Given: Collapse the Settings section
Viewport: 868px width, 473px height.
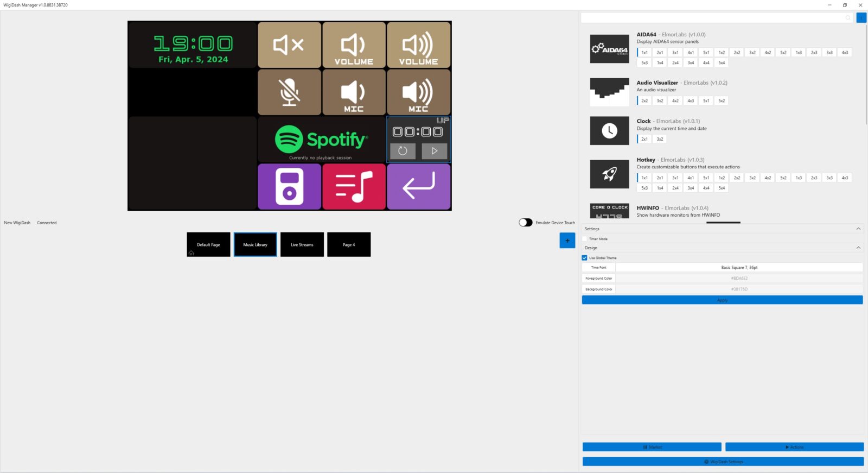Looking at the screenshot, I should (858, 229).
